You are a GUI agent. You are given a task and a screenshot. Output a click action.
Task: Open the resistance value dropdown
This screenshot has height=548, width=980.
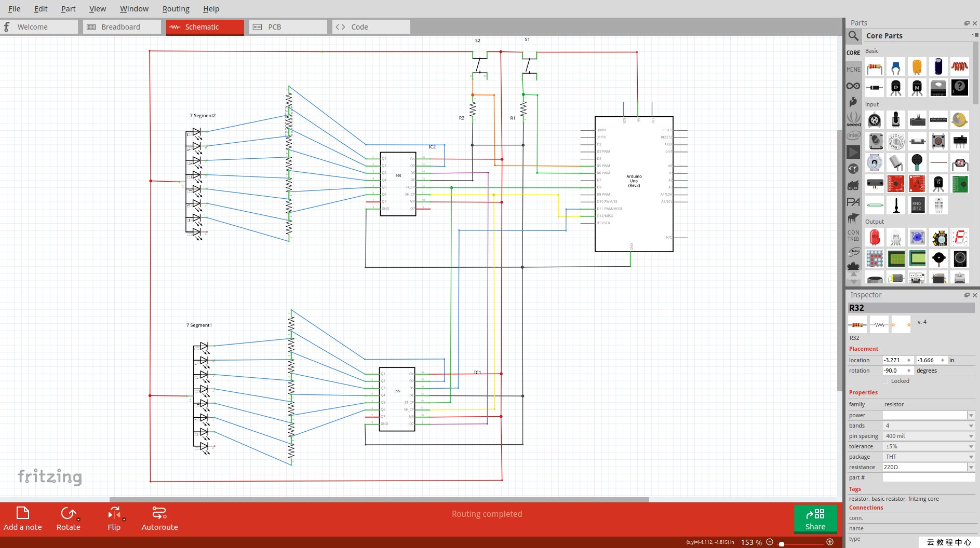click(971, 468)
